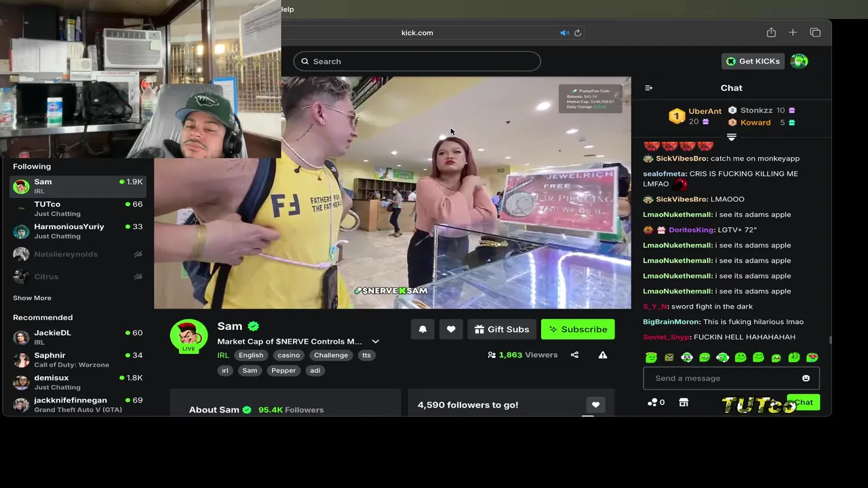Click the chat scrollbar
This screenshot has width=868, height=488.
point(829,340)
